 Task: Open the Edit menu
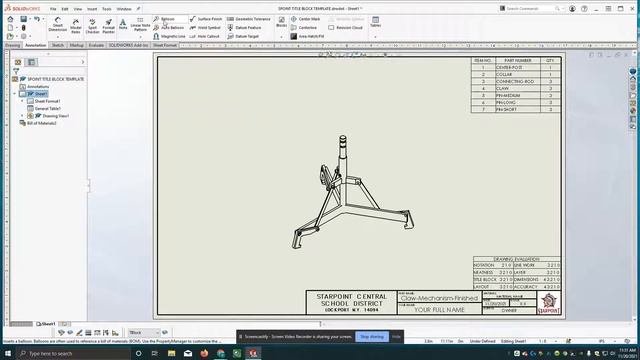[65, 9]
